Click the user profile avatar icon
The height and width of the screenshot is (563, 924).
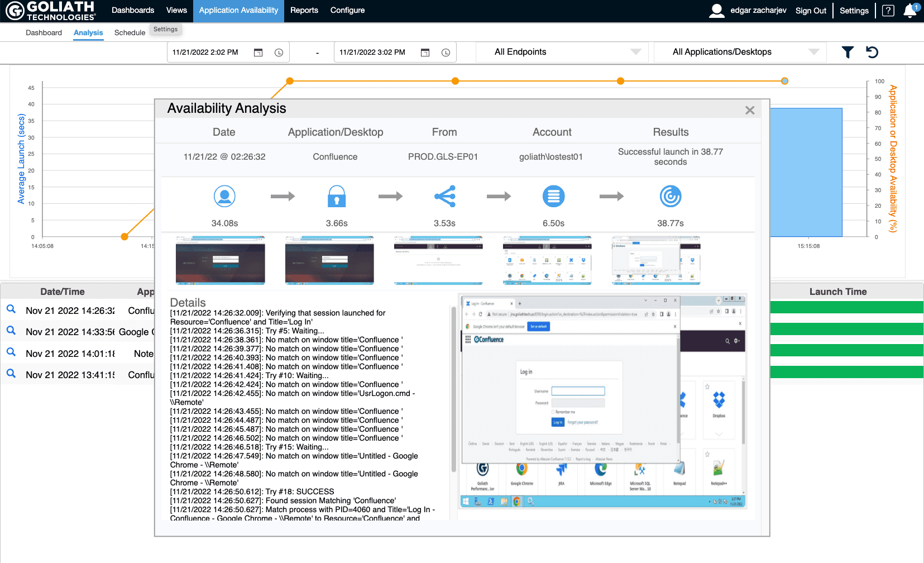click(717, 11)
